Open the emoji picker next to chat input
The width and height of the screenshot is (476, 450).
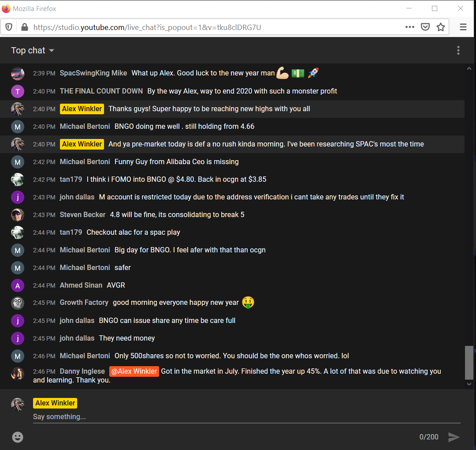[18, 437]
